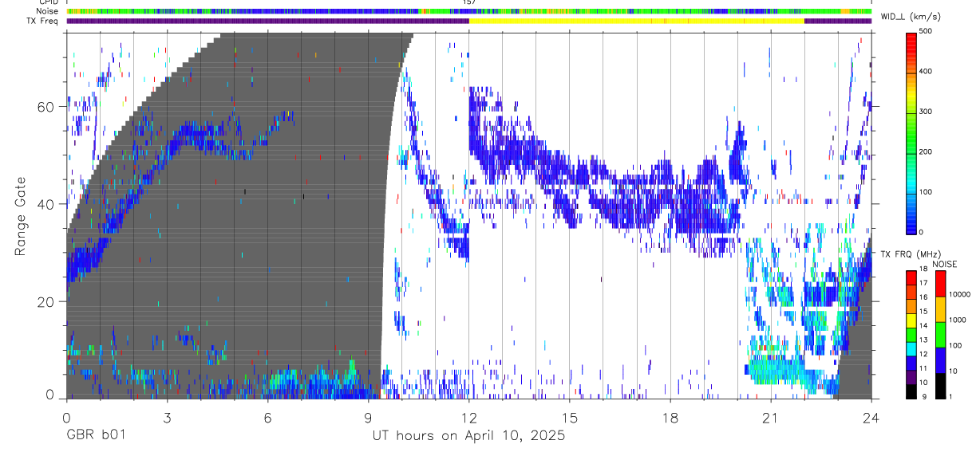The height and width of the screenshot is (452, 980).
Task: Click hour 6 on the UT time axis
Action: pos(267,418)
